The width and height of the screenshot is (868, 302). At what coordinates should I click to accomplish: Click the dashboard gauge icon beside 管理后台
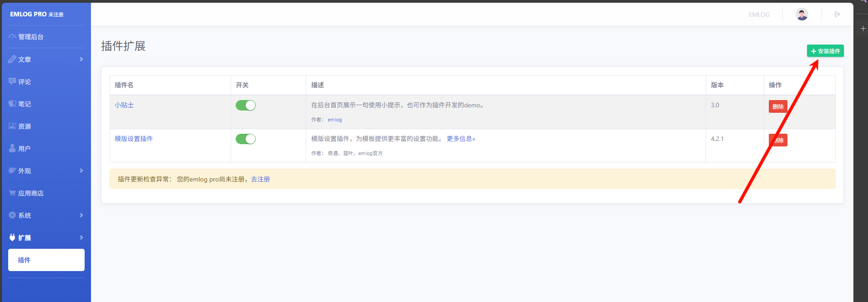(x=12, y=37)
